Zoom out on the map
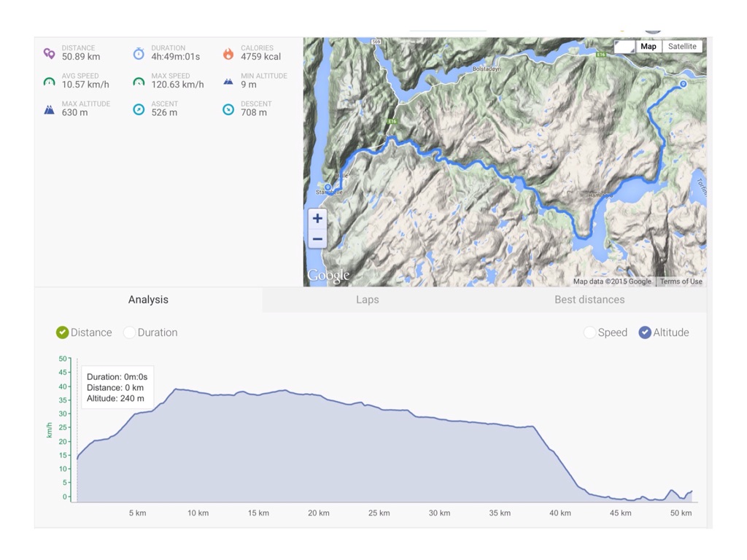 (x=317, y=239)
